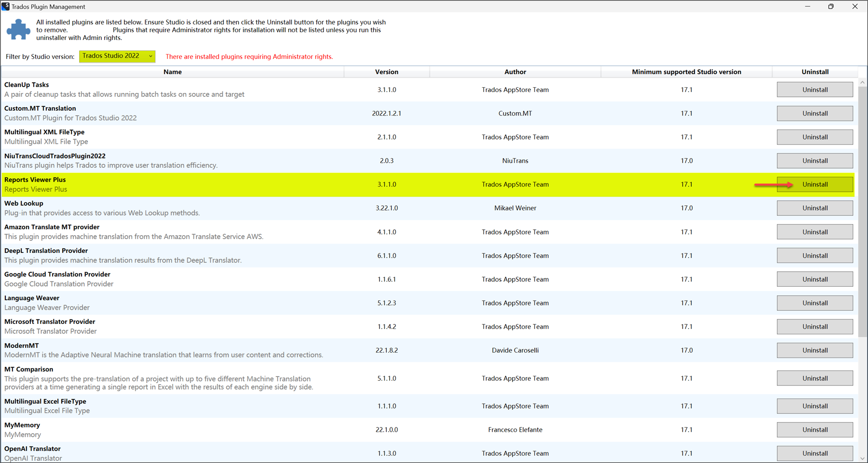Uninstall the MyMemory plugin
This screenshot has height=463, width=868.
click(x=815, y=429)
